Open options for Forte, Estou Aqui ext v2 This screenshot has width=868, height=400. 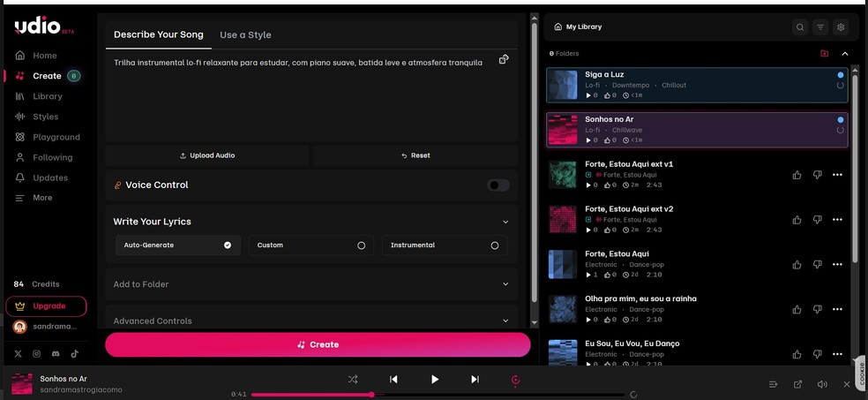837,220
